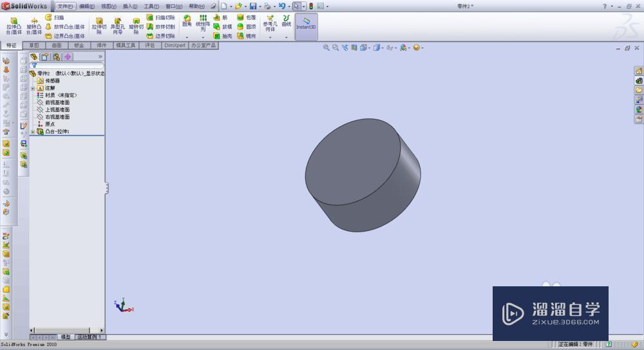Select the 放样凸台/基体 loft tool
The height and width of the screenshot is (350, 644).
tap(65, 26)
